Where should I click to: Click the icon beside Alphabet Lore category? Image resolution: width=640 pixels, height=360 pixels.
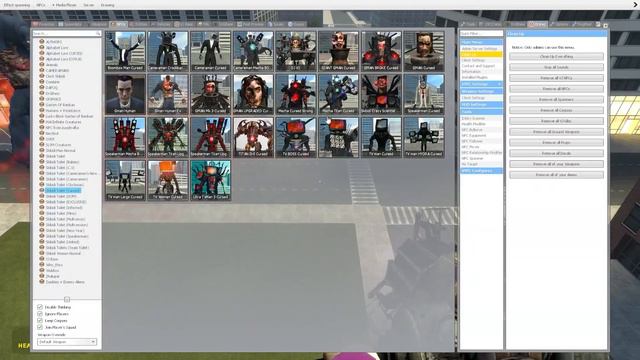tap(42, 47)
